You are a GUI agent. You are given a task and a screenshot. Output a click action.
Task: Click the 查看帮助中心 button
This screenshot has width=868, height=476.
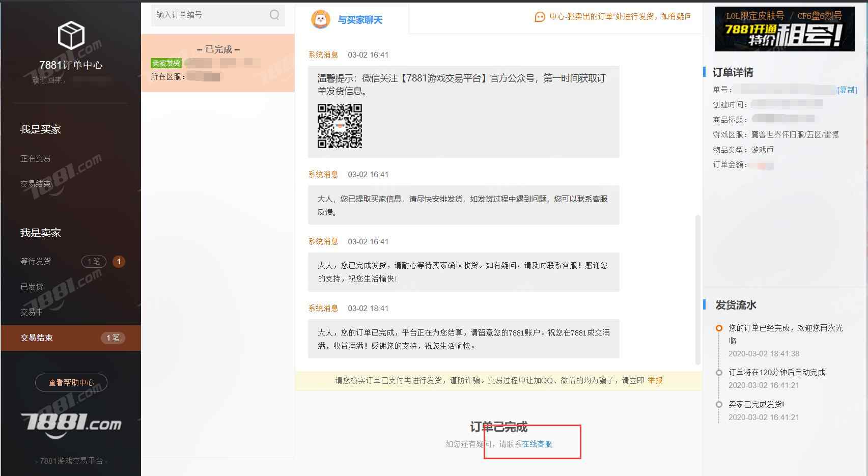(x=71, y=382)
